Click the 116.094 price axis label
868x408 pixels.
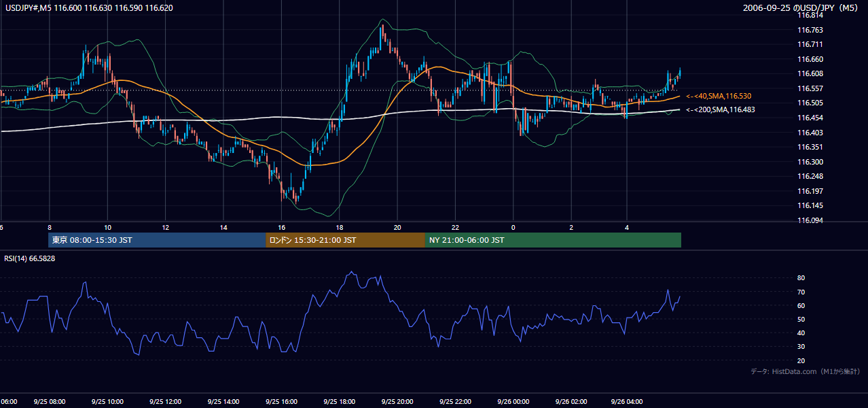pyautogui.click(x=810, y=220)
